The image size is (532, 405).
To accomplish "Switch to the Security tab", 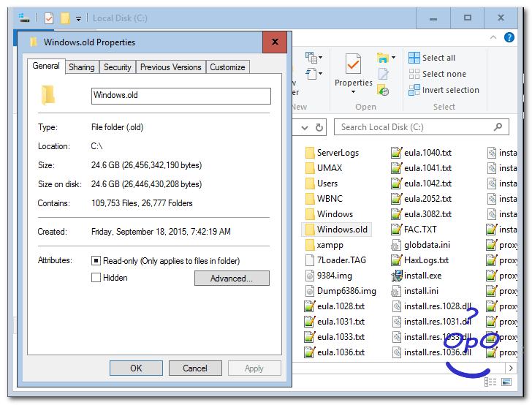I will point(118,67).
